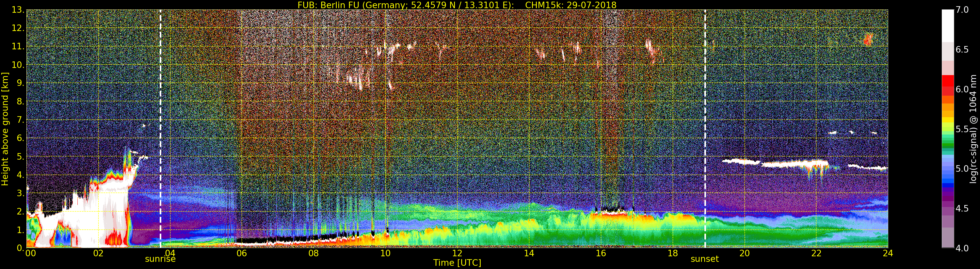Click time-axis tick label "02"

pyautogui.click(x=98, y=253)
